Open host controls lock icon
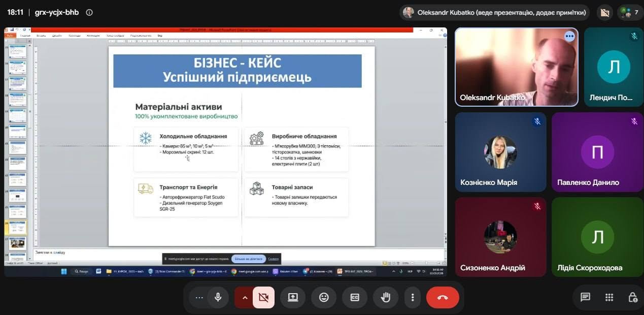Viewport: 644px width, 315px height. coord(633,298)
